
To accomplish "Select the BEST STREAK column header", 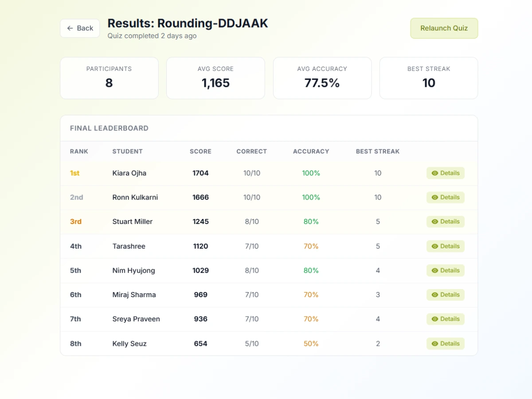I will click(x=377, y=151).
